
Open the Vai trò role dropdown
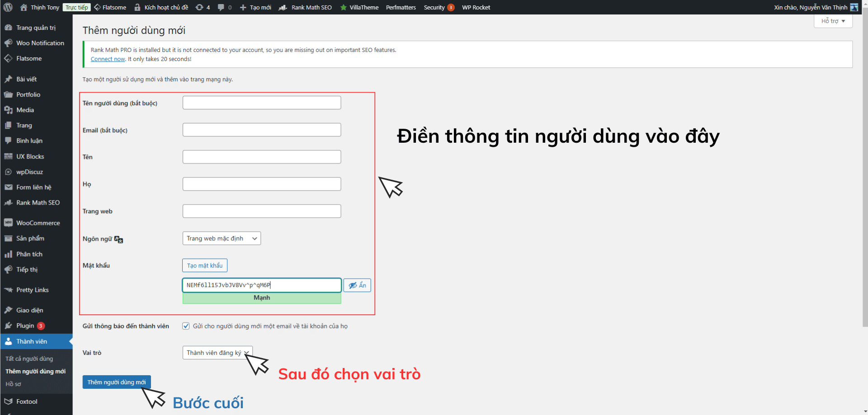[x=217, y=353]
